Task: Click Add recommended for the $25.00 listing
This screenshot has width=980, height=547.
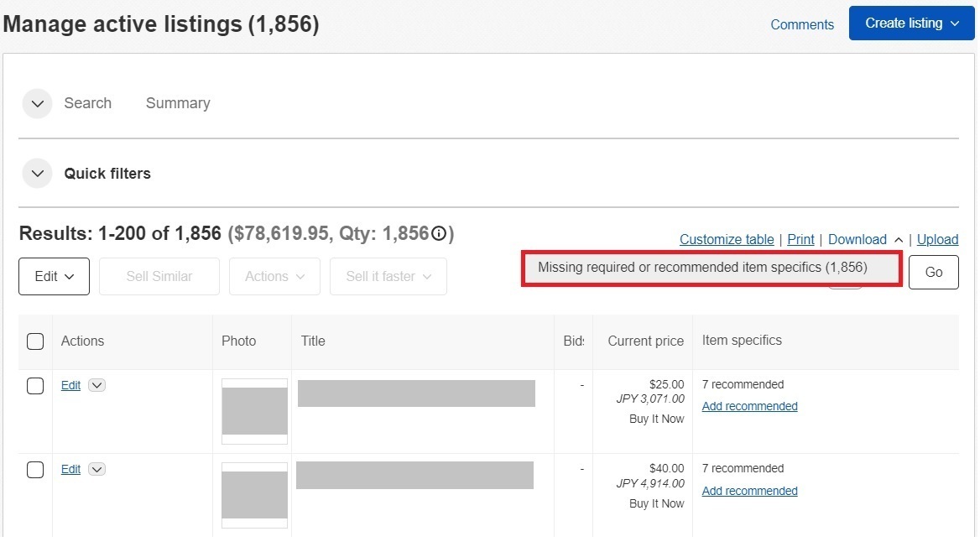Action: pos(749,407)
